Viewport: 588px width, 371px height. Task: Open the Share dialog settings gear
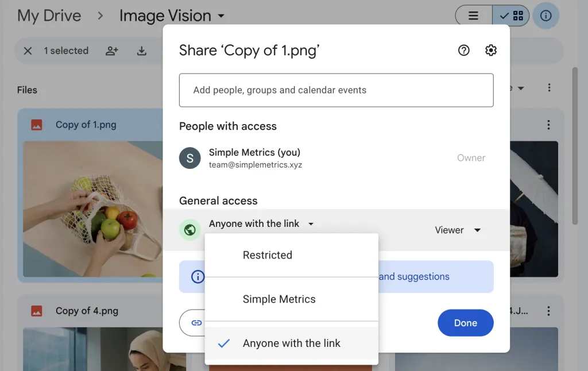[x=490, y=51]
